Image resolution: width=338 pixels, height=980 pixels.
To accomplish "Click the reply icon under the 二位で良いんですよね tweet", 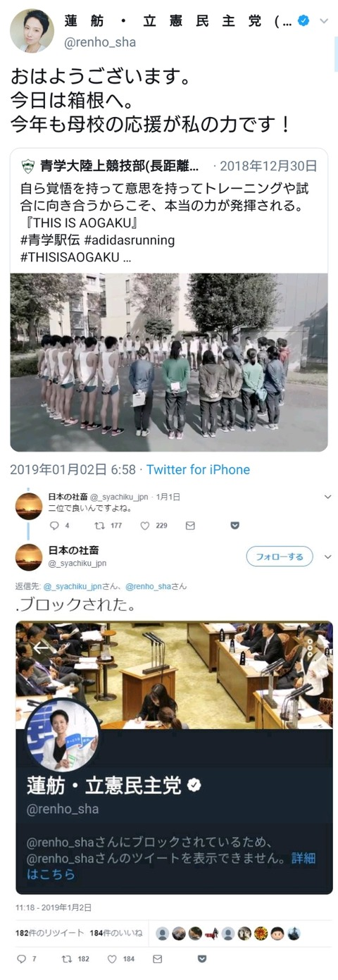I will [x=55, y=526].
